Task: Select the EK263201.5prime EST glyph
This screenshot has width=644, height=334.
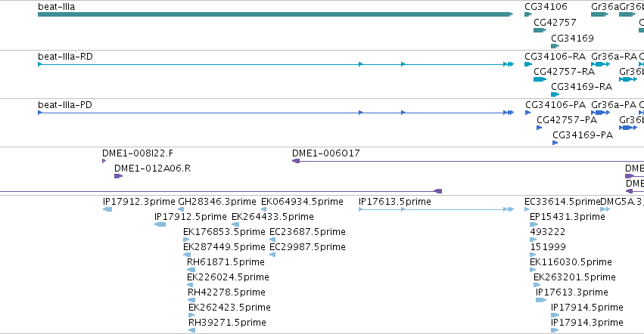Action: pyautogui.click(x=537, y=285)
